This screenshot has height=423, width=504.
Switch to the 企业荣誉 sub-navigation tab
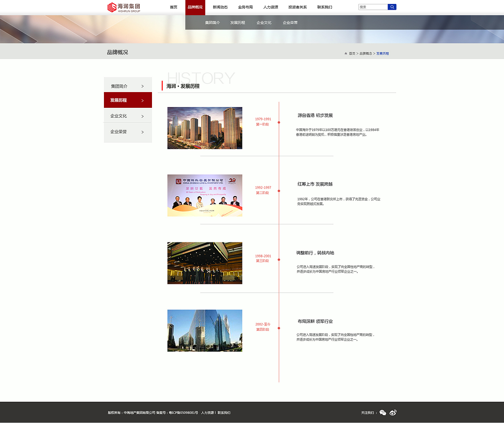tap(290, 22)
